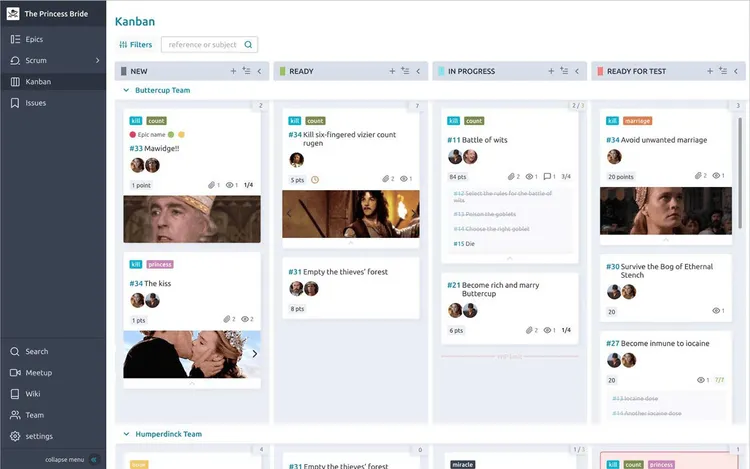Bulk-add cards in READY FOR TEST column
This screenshot has height=469, width=750.
[723, 71]
